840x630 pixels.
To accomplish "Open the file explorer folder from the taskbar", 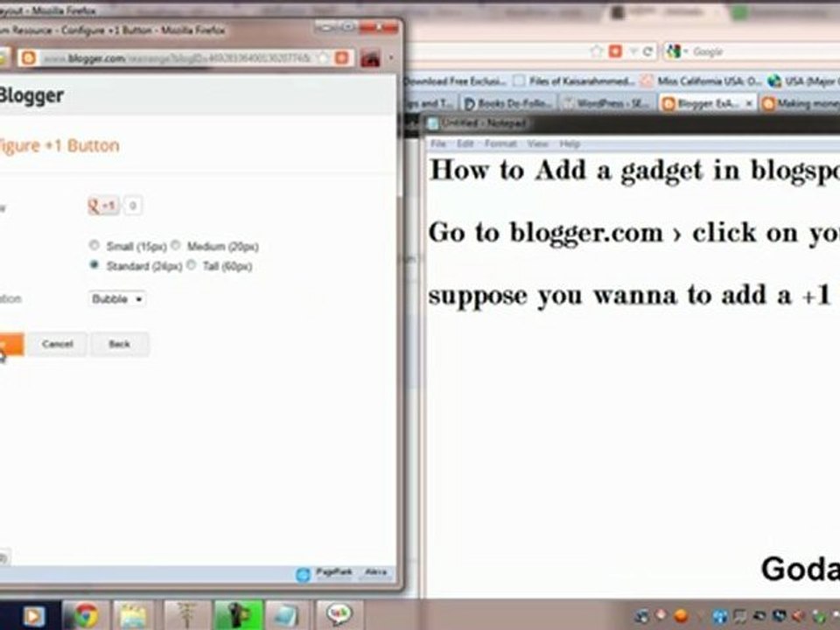I will [x=133, y=616].
